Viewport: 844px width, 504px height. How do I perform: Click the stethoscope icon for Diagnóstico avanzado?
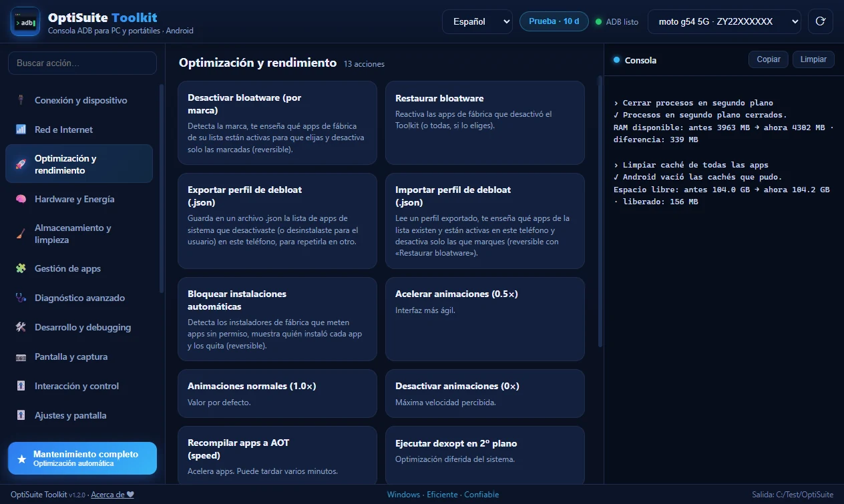(21, 298)
